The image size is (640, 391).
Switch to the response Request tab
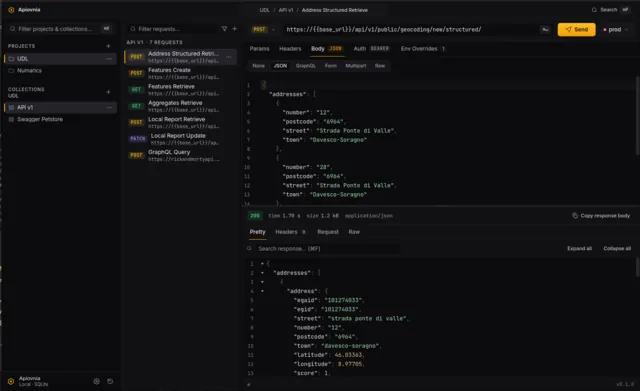click(328, 232)
